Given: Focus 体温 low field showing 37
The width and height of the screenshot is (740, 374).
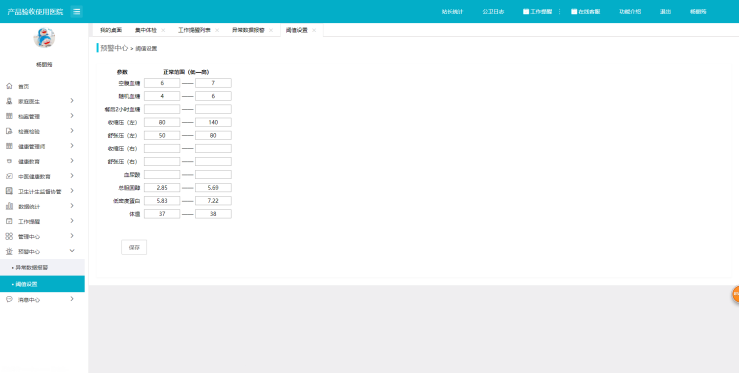Looking at the screenshot, I should 162,214.
